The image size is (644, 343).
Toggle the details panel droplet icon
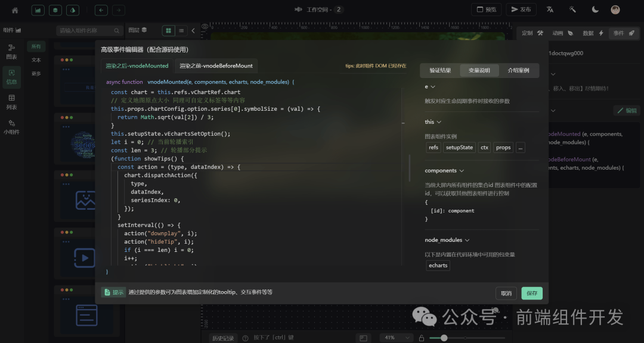pyautogui.click(x=73, y=10)
